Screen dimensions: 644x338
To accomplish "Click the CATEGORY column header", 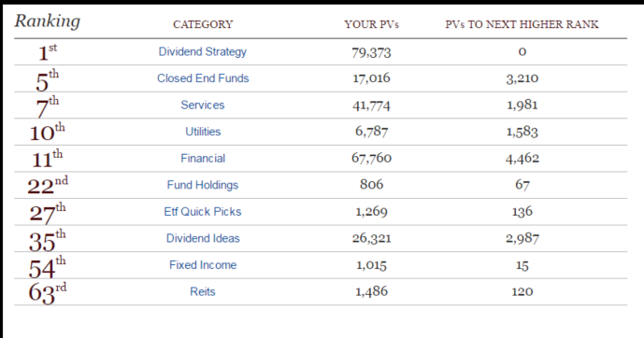I will coord(203,24).
